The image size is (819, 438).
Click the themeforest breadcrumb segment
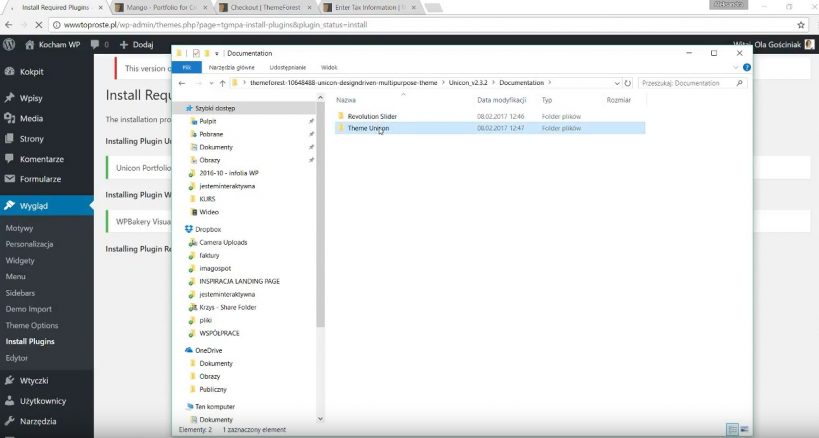pos(343,83)
